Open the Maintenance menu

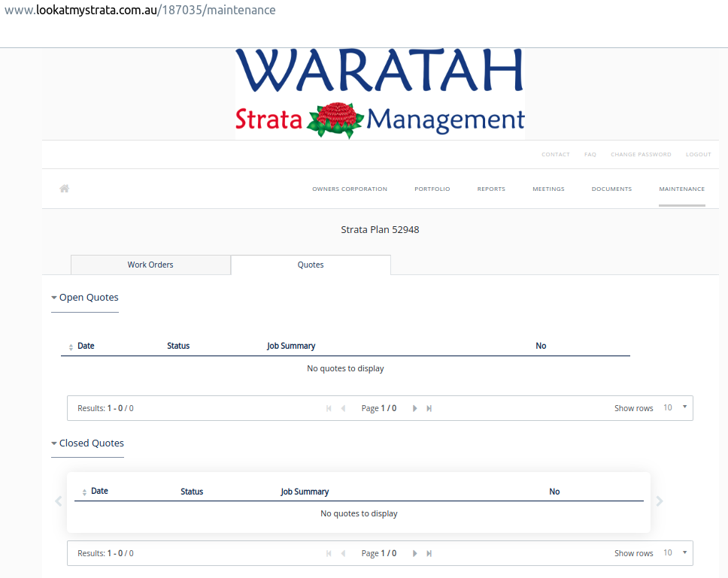tap(681, 189)
